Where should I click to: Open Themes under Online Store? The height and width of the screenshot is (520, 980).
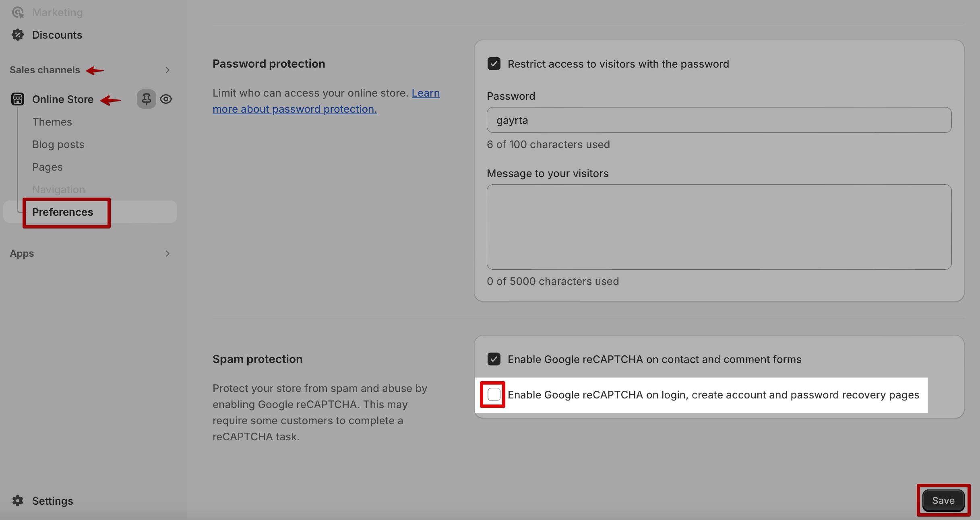point(52,122)
